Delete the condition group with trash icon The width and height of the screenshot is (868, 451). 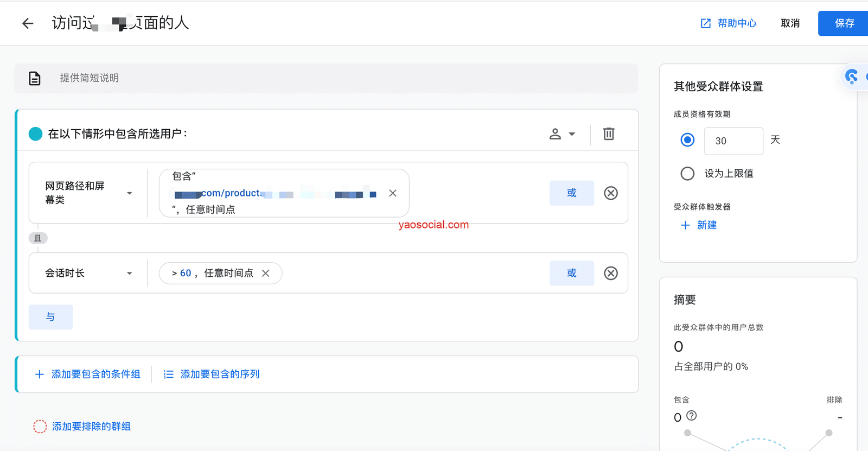609,134
